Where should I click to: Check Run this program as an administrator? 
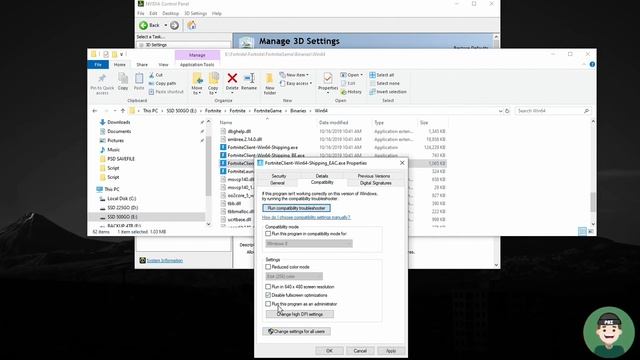pyautogui.click(x=268, y=304)
